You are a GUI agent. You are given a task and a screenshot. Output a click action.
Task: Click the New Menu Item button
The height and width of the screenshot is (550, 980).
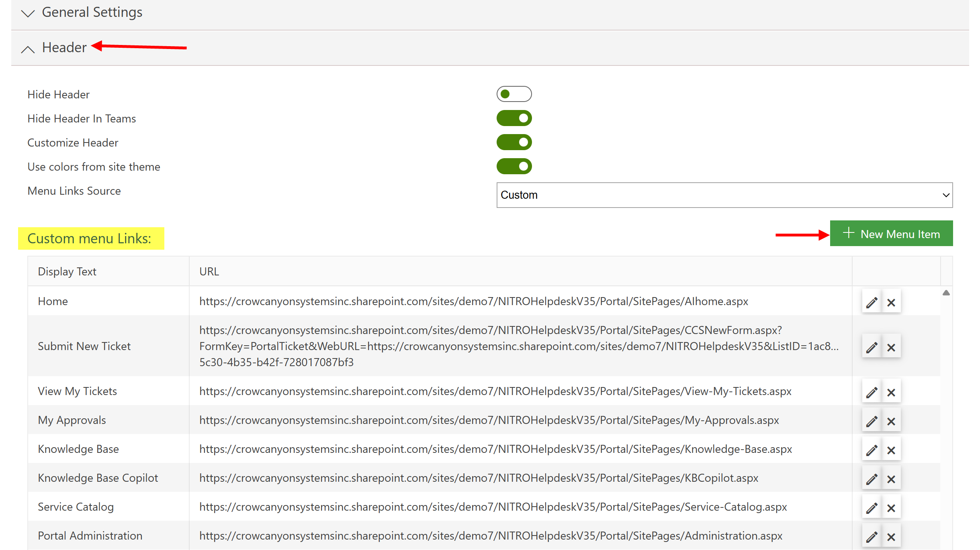(891, 234)
